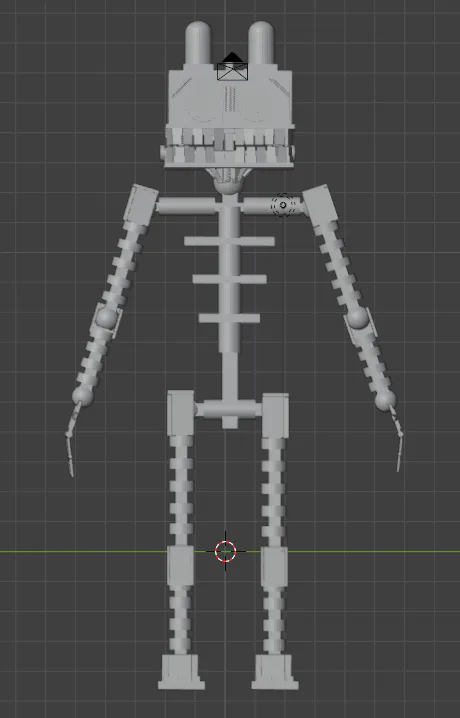Select the middle rib bar
The width and height of the screenshot is (460, 718).
click(x=229, y=279)
